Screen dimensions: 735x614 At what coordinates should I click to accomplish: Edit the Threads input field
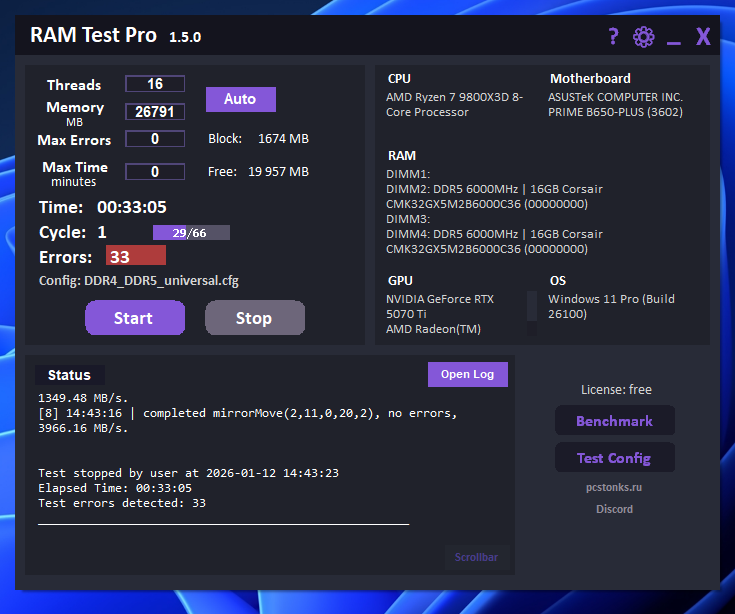[155, 84]
